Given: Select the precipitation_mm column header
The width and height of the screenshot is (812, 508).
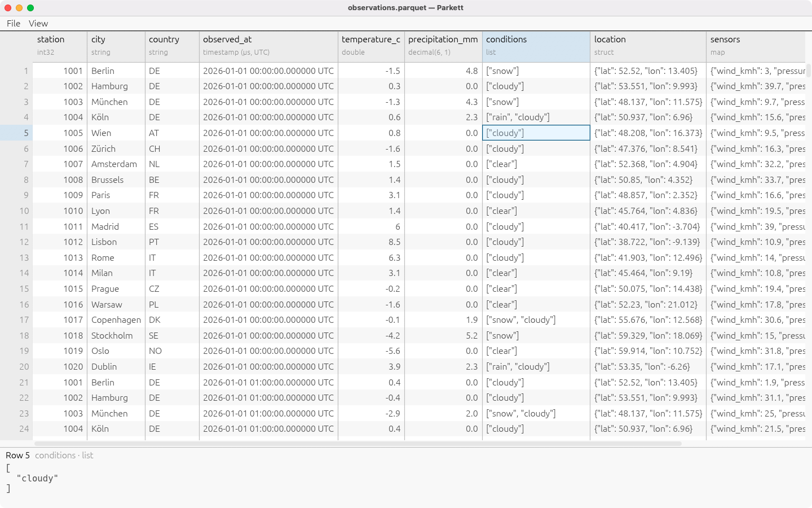Looking at the screenshot, I should click(x=443, y=46).
